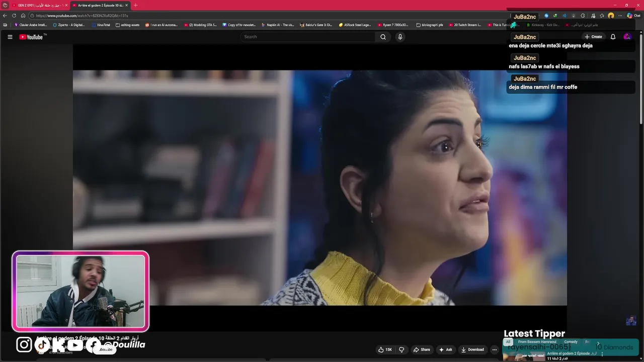The image size is (644, 362).
Task: Dislike the video
Action: click(x=401, y=349)
